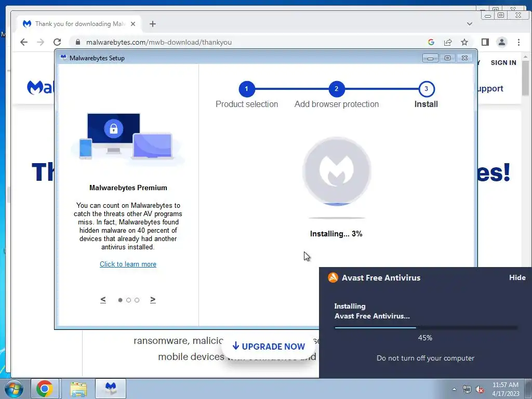Click the address bar URL field
532x399 pixels.
click(x=248, y=42)
